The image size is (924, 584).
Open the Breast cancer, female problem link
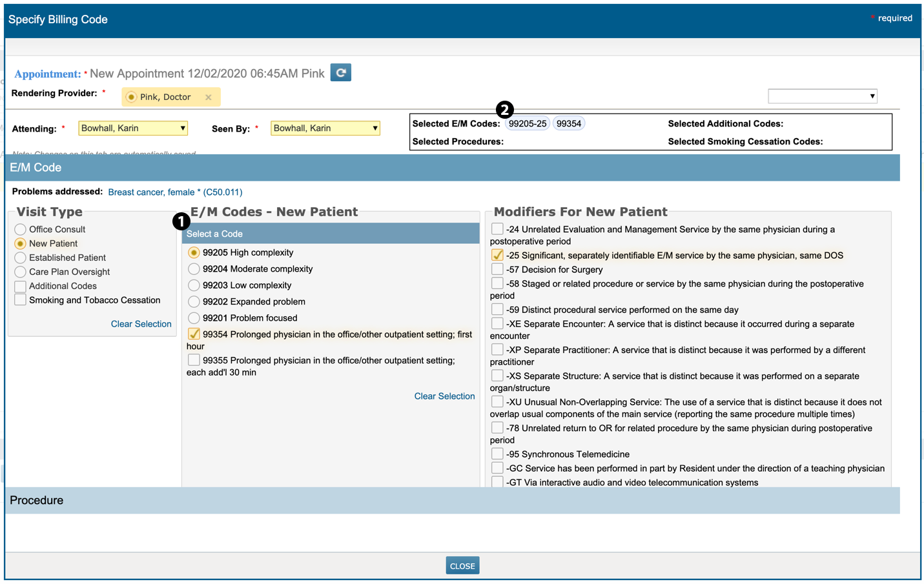175,192
